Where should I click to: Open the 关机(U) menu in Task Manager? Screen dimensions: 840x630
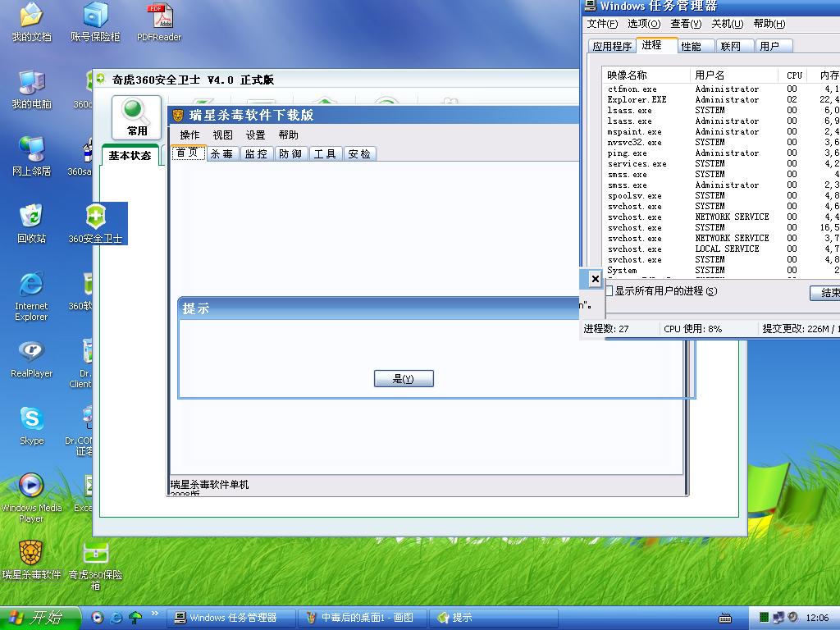point(728,24)
